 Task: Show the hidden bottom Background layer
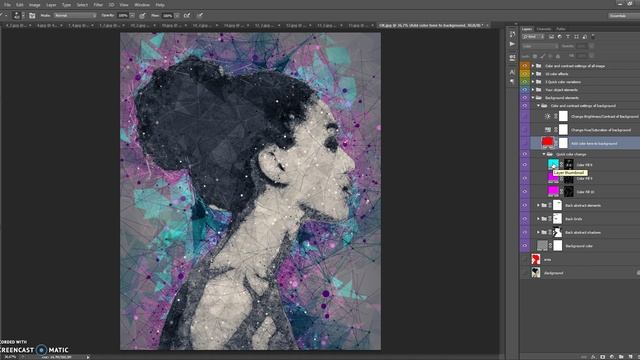tap(524, 273)
